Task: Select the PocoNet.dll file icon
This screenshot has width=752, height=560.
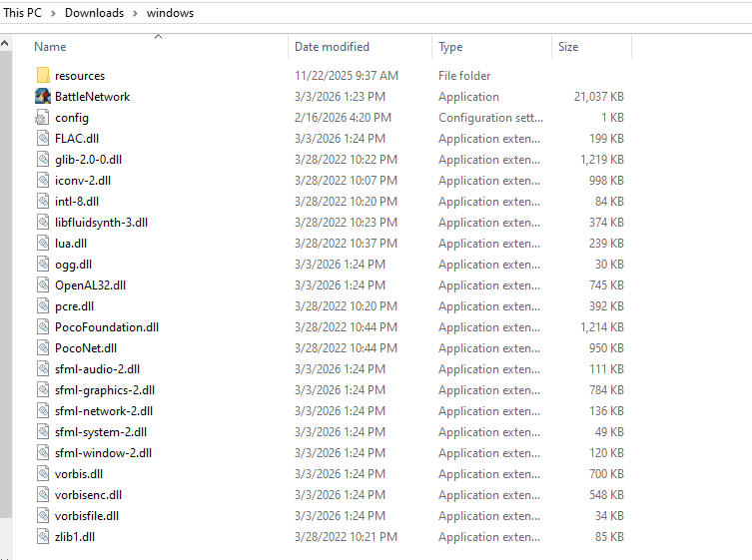Action: click(x=43, y=348)
